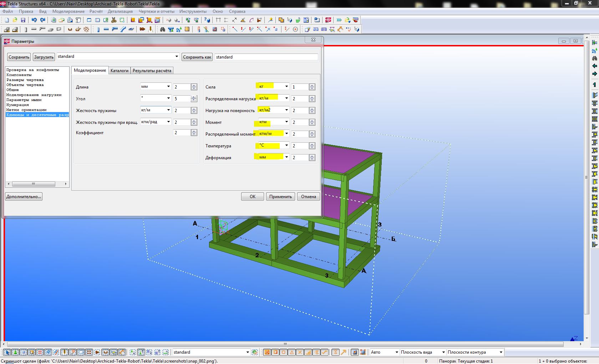599x364 pixels.
Task: Switch to the Каталоги tab
Action: [119, 71]
